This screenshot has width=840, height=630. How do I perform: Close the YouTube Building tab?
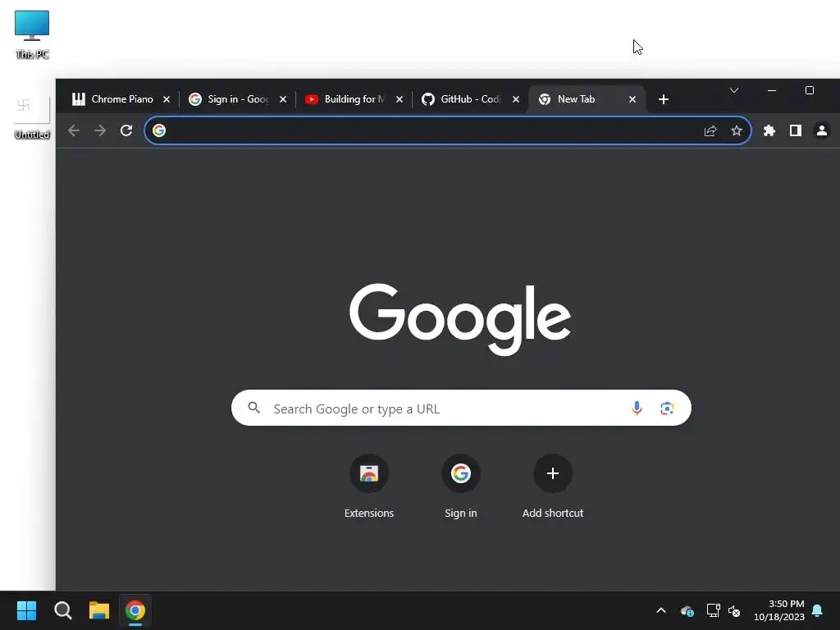pos(399,99)
